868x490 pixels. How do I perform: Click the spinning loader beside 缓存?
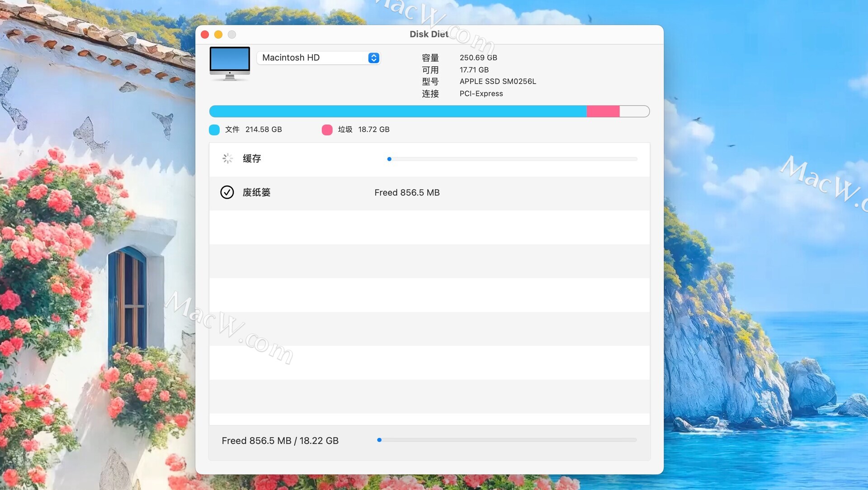coord(227,158)
